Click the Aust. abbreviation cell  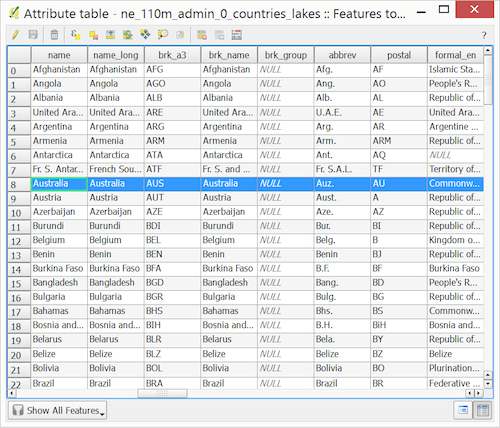point(342,198)
